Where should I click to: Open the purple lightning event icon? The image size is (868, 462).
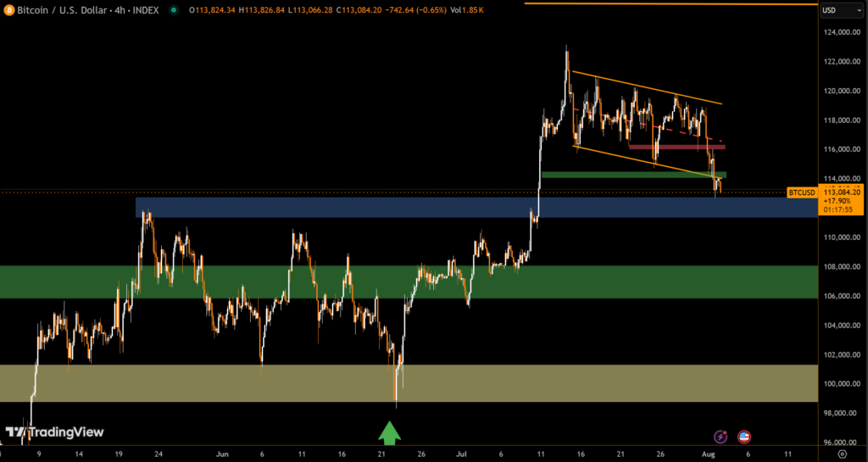click(x=721, y=437)
